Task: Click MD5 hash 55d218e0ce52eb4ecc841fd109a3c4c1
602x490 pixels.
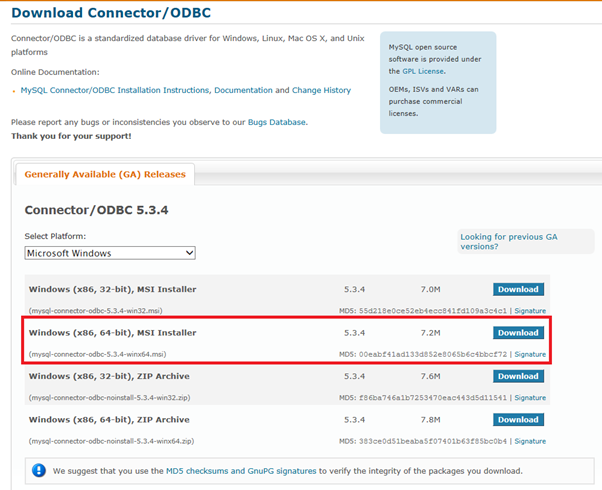Action: 433,311
